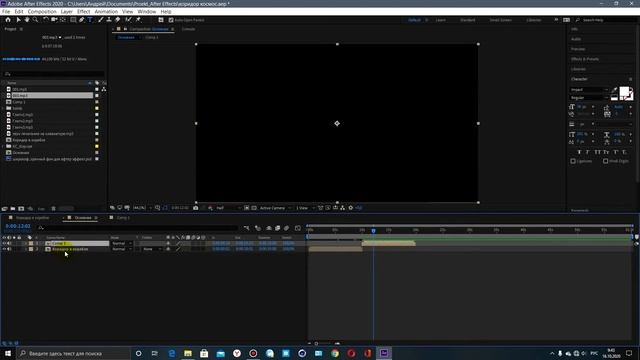The width and height of the screenshot is (640, 360).
Task: Toggle All Caps in Character panel
Action: [598, 152]
